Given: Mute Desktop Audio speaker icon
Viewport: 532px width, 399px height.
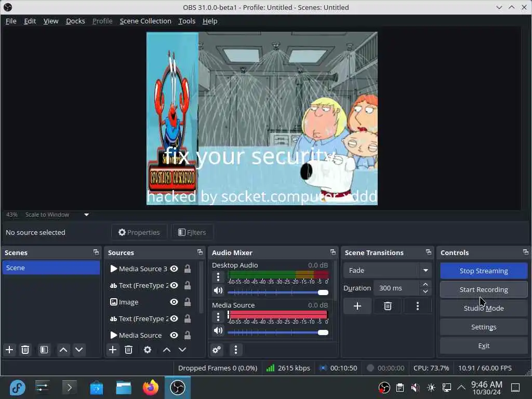Looking at the screenshot, I should (x=218, y=291).
